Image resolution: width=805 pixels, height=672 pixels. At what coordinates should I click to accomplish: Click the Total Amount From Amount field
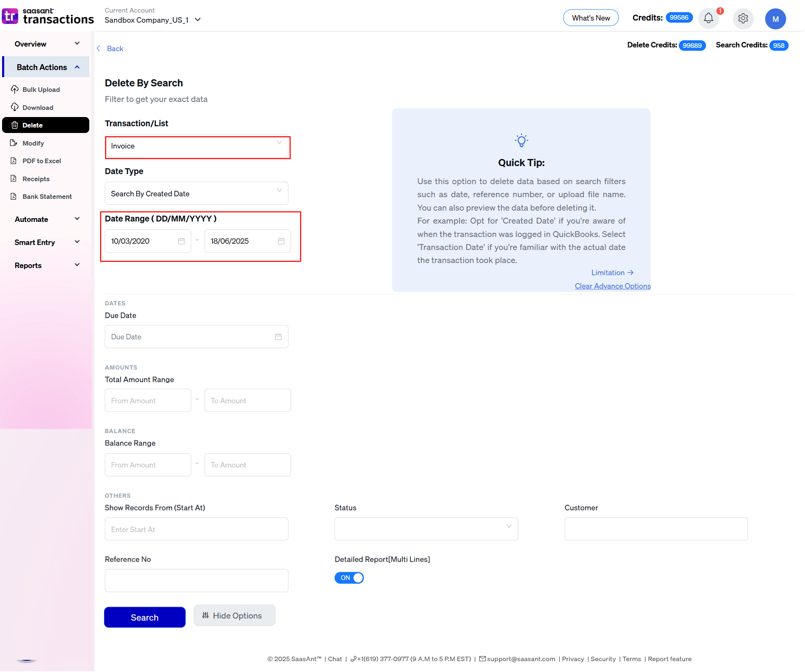tap(148, 401)
